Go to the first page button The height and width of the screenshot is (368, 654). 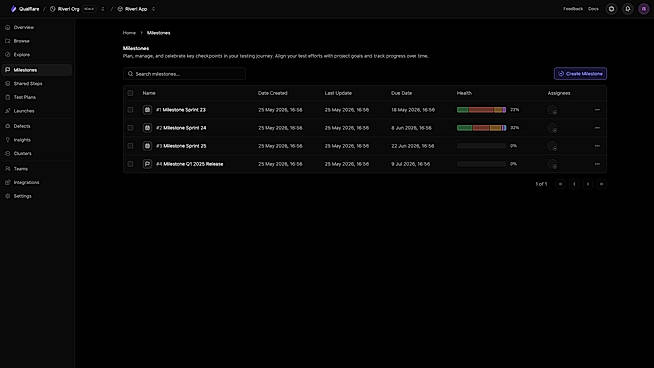(x=561, y=184)
